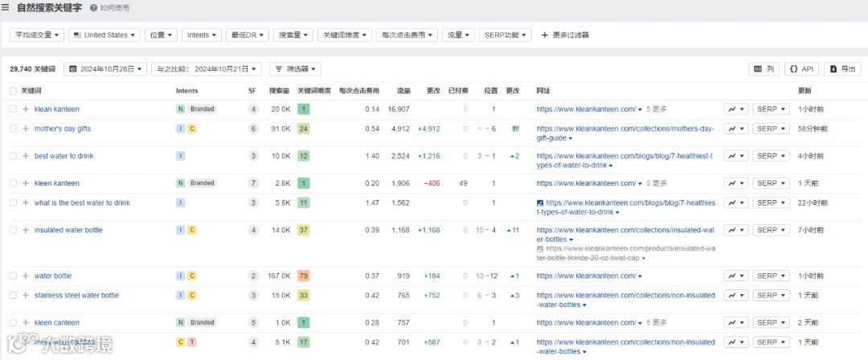Toggle the select-all checkbox in header
The height and width of the screenshot is (360, 868).
click(x=14, y=91)
